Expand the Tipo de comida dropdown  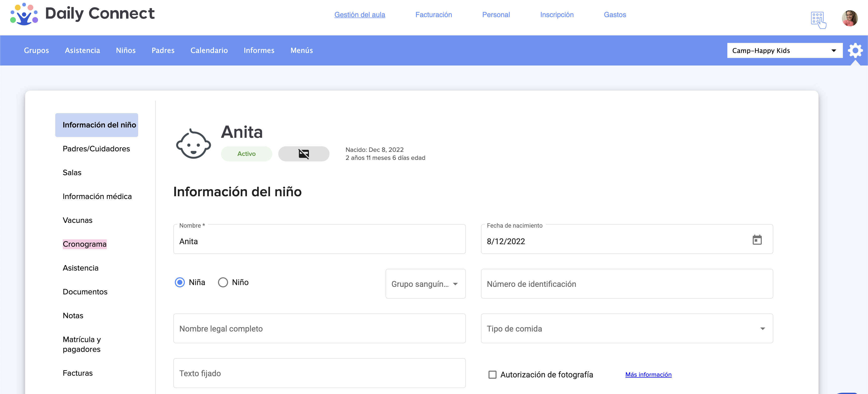(626, 329)
